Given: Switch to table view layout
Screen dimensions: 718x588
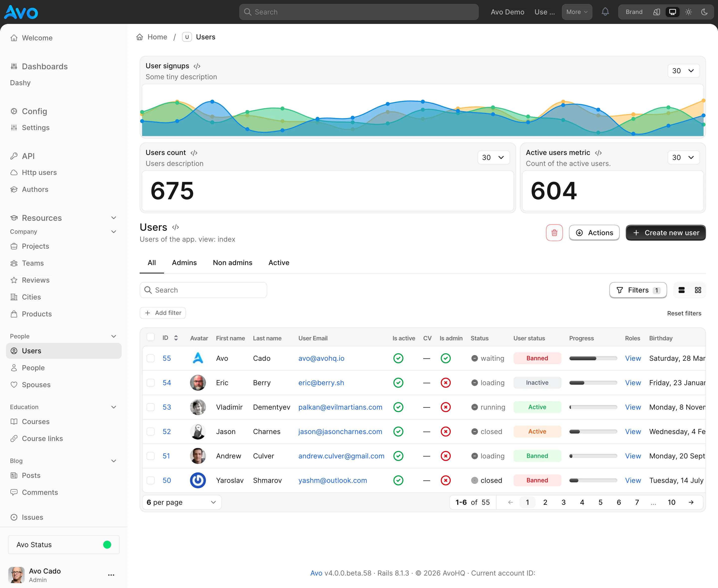Looking at the screenshot, I should (681, 290).
